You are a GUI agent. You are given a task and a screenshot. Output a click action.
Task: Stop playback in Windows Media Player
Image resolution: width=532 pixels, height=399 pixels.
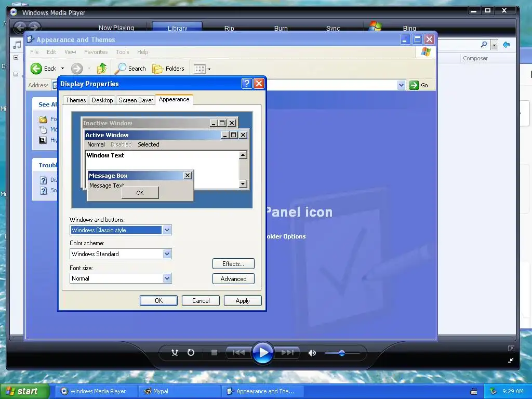tap(214, 353)
